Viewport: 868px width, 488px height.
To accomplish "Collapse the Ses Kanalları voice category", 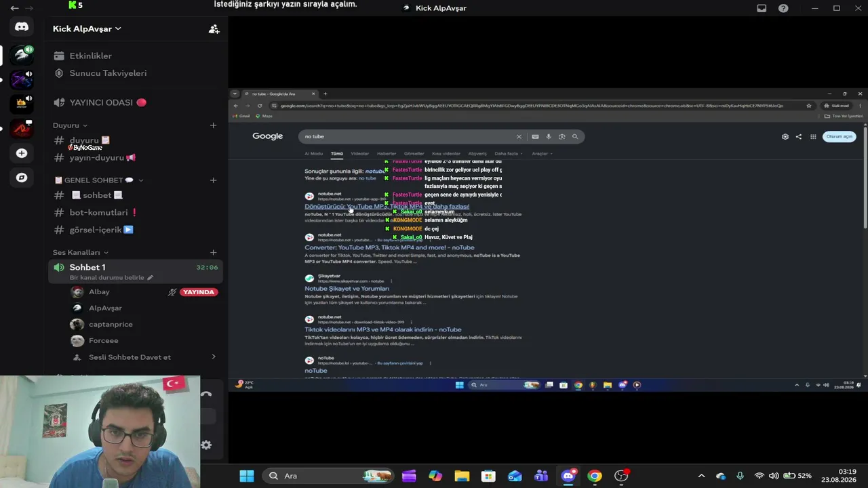I will pos(81,253).
